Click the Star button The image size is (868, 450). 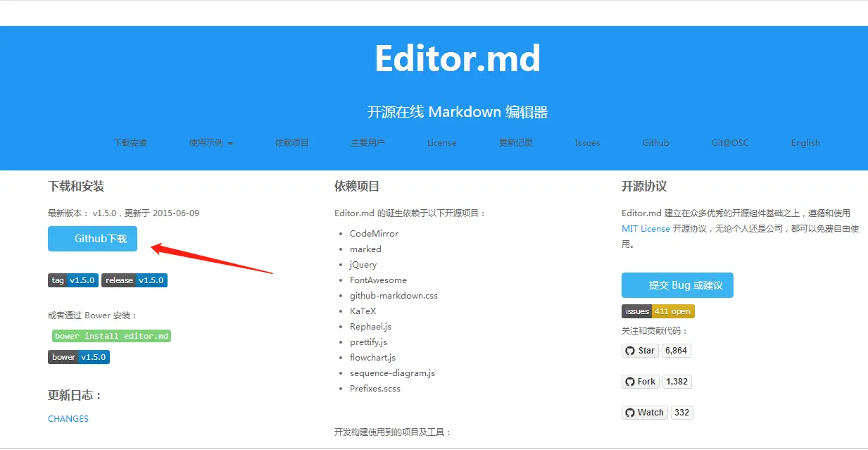tap(640, 351)
